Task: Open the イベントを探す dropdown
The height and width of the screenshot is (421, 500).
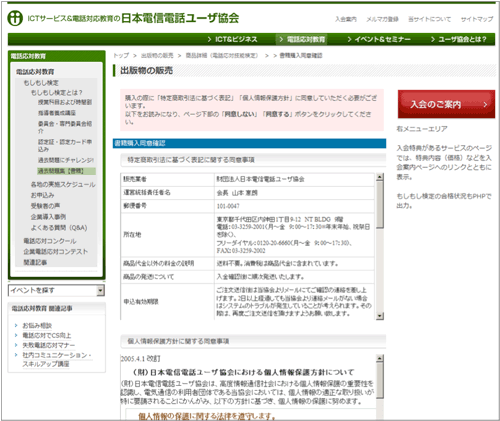Action: [x=56, y=291]
